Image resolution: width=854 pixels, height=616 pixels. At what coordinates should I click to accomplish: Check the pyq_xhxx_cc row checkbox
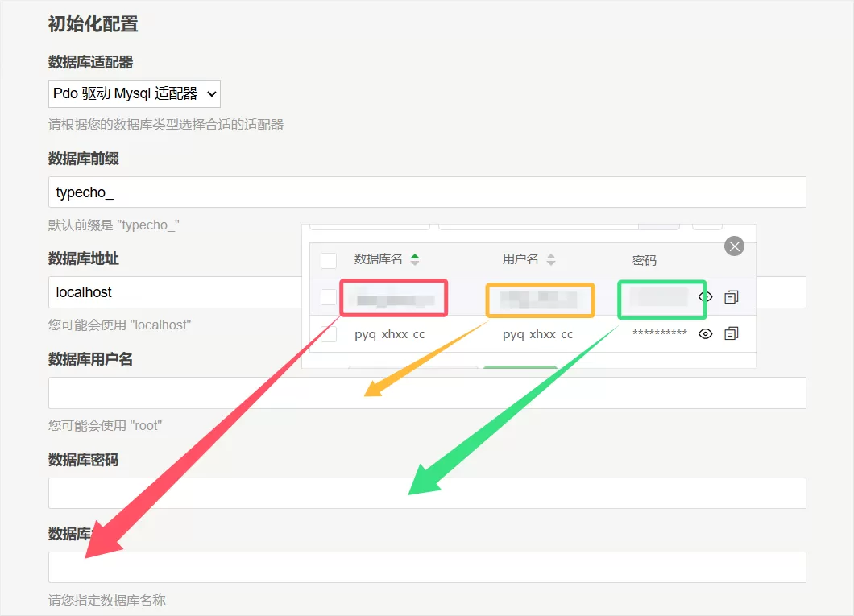point(329,334)
